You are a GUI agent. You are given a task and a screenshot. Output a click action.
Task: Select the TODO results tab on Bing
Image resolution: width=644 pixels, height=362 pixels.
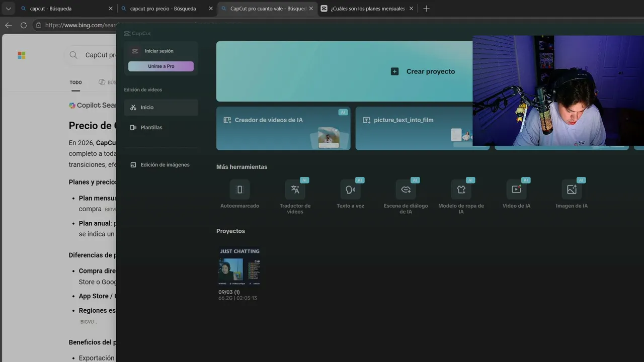pos(75,82)
